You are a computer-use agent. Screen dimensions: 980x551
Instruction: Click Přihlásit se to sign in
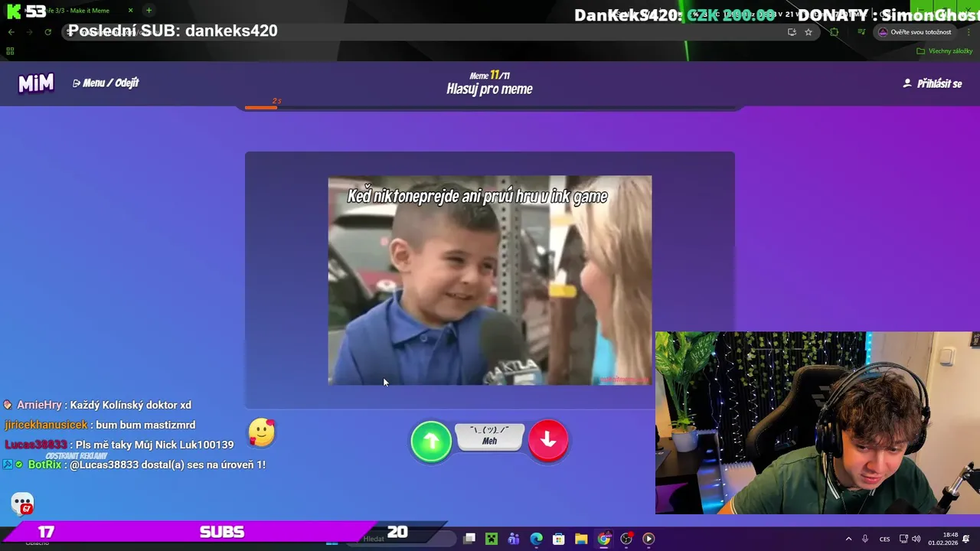pos(933,83)
